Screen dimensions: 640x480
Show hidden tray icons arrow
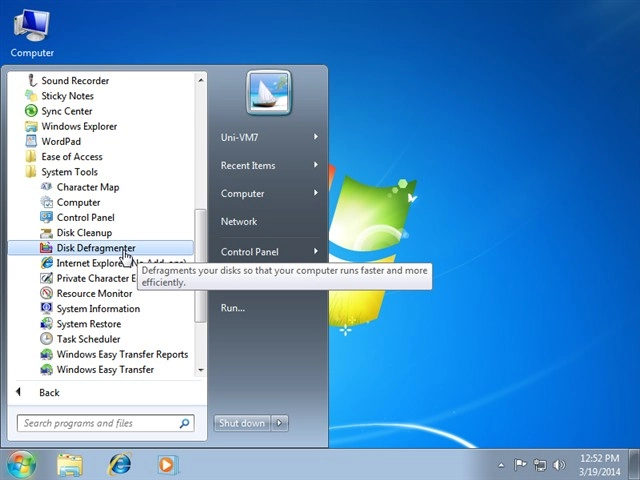pyautogui.click(x=501, y=465)
